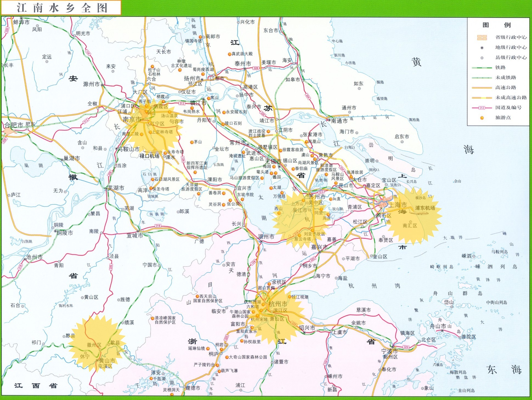Click the 旅游点 star symbol in the legend
Image resolution: width=532 pixels, height=400 pixels.
coord(482,118)
